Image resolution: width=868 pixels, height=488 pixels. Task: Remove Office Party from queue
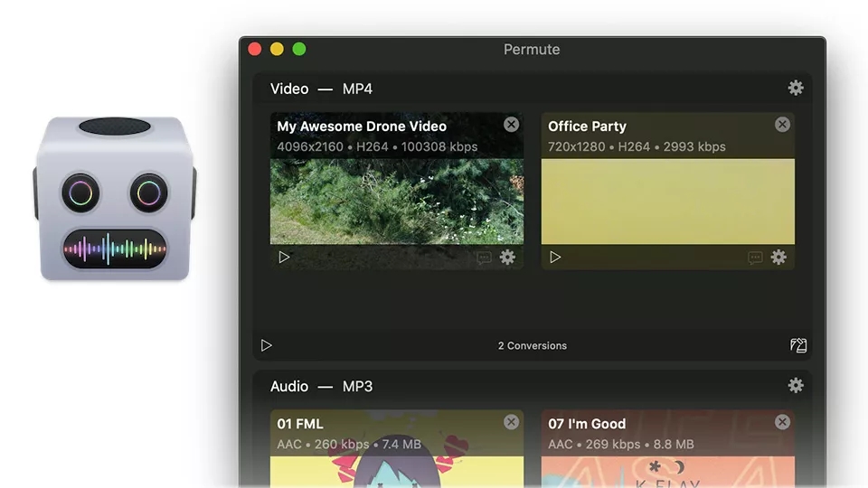782,125
